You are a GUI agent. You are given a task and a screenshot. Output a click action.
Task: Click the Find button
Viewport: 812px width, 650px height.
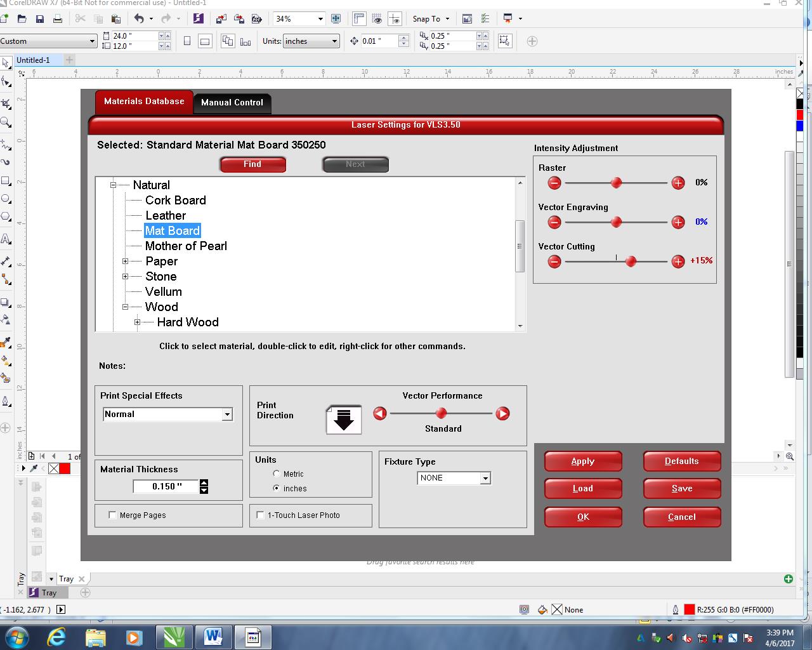(x=252, y=164)
